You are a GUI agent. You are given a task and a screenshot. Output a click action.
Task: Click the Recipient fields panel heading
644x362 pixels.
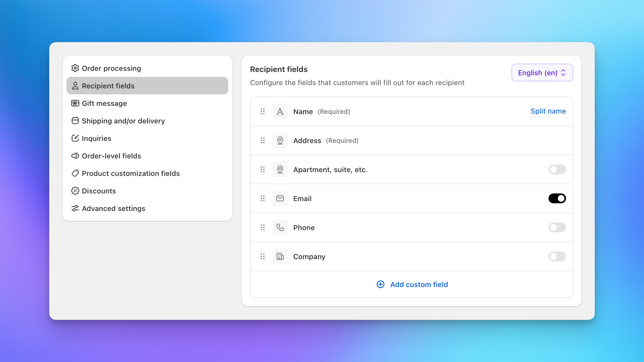(x=279, y=69)
